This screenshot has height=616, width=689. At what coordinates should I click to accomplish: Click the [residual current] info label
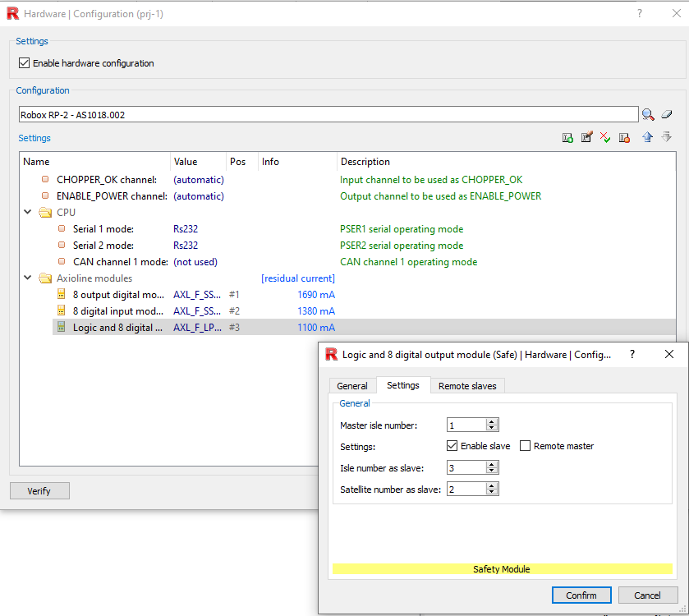tap(298, 278)
